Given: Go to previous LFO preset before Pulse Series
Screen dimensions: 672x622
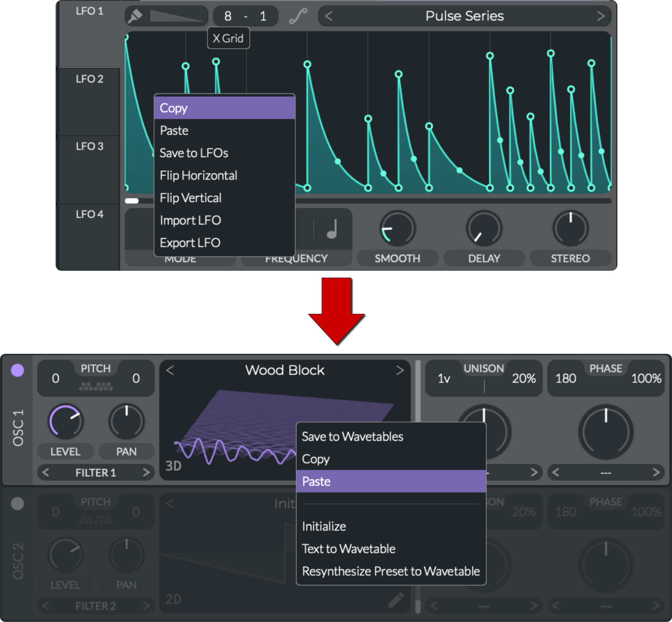Looking at the screenshot, I should coord(329,16).
